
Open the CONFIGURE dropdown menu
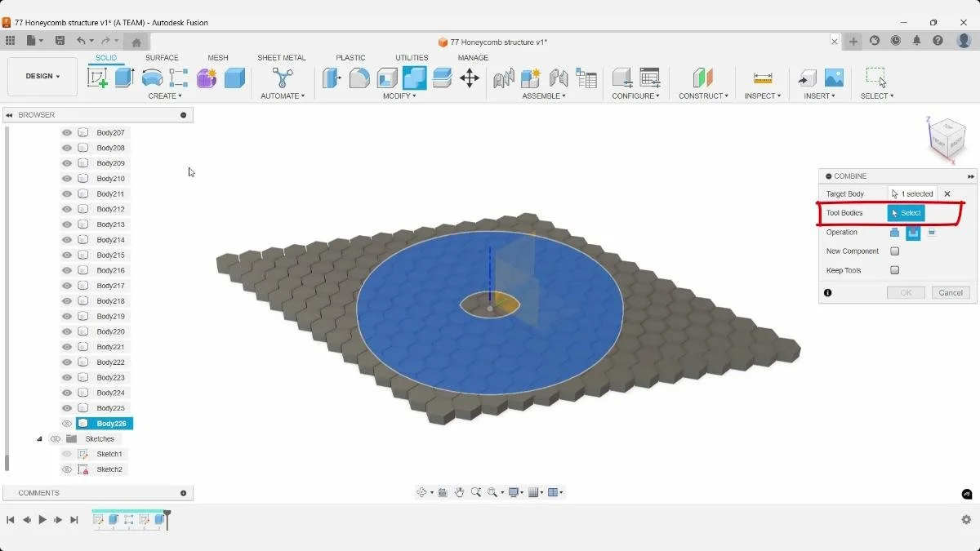tap(636, 96)
